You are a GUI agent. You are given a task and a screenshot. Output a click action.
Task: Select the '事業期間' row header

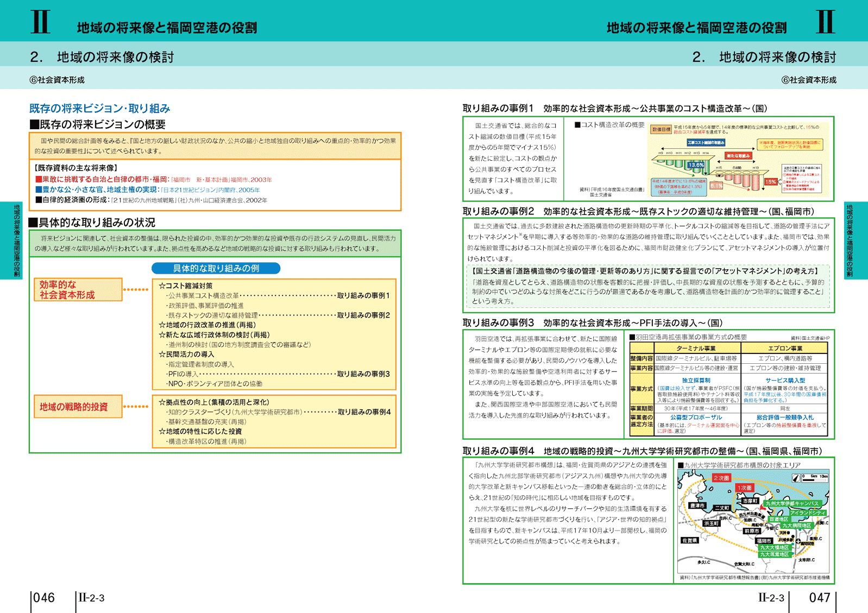[641, 408]
